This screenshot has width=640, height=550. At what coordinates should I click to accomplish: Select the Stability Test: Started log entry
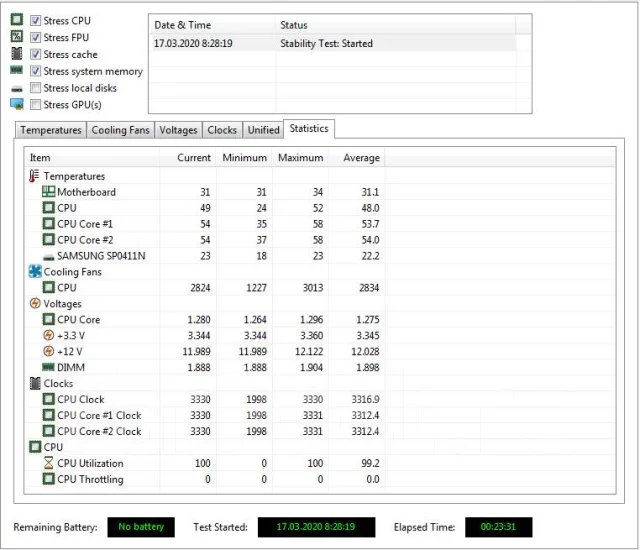pyautogui.click(x=333, y=43)
